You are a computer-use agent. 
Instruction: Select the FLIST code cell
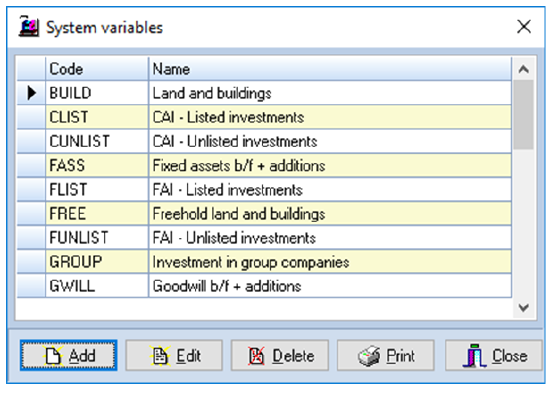coord(97,190)
